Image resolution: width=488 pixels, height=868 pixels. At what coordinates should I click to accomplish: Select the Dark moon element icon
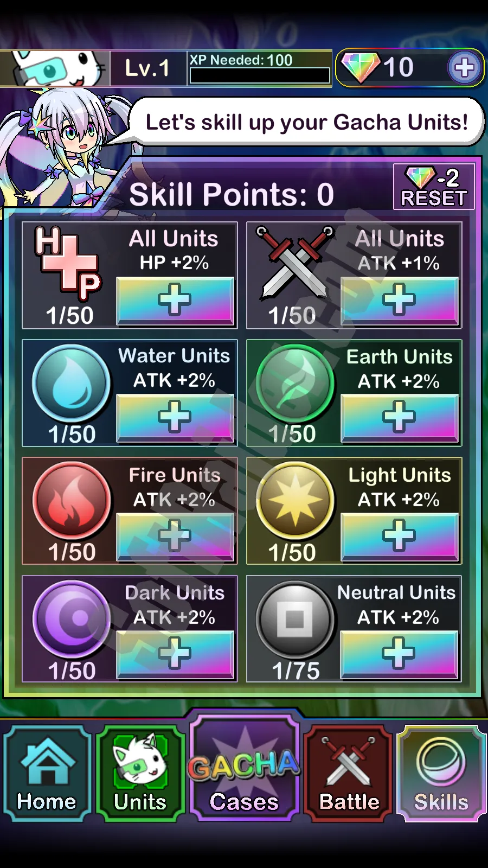[71, 619]
